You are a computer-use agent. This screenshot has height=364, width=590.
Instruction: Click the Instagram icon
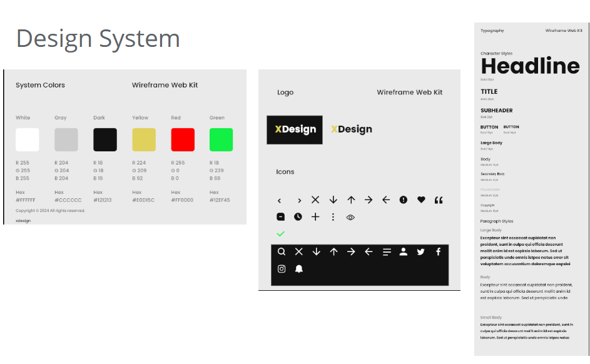pos(282,269)
